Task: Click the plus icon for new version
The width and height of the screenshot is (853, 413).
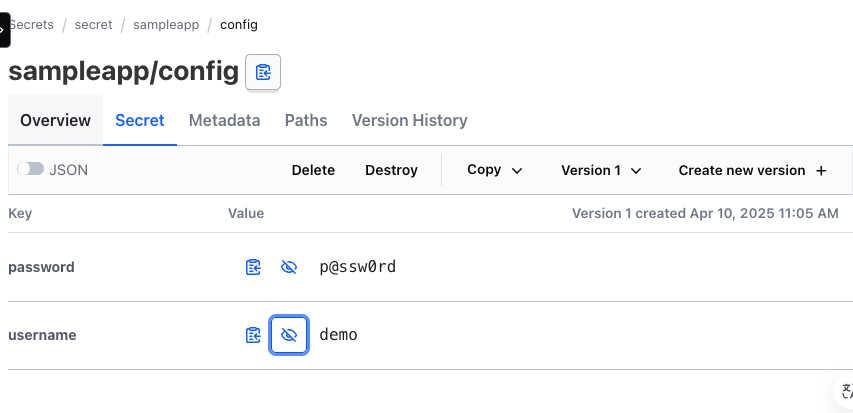Action: click(x=821, y=171)
